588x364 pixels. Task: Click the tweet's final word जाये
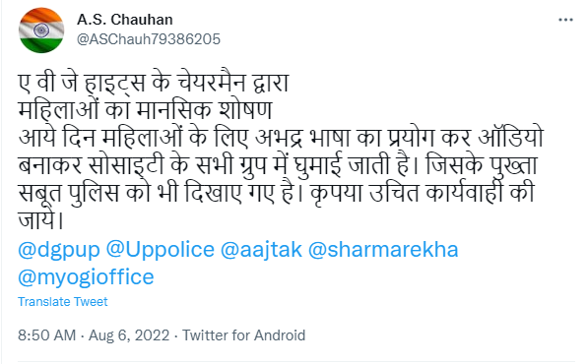pyautogui.click(x=40, y=219)
